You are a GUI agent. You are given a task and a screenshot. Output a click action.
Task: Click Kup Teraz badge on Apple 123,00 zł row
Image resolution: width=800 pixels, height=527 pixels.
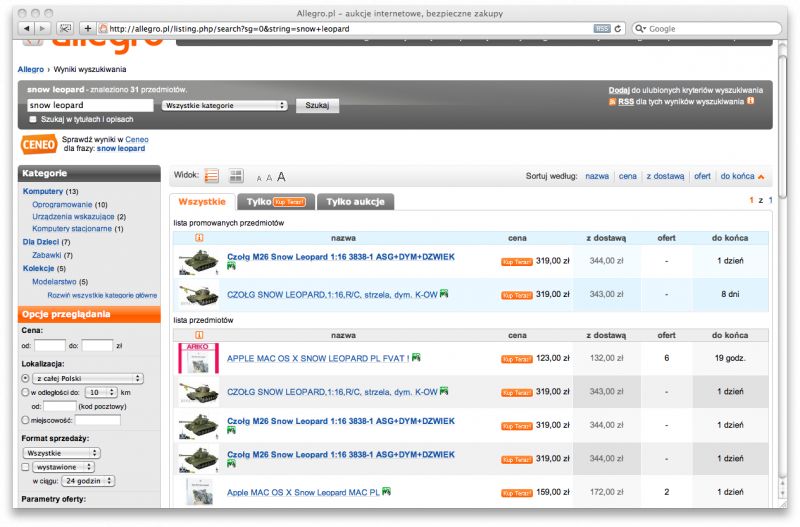pos(516,359)
